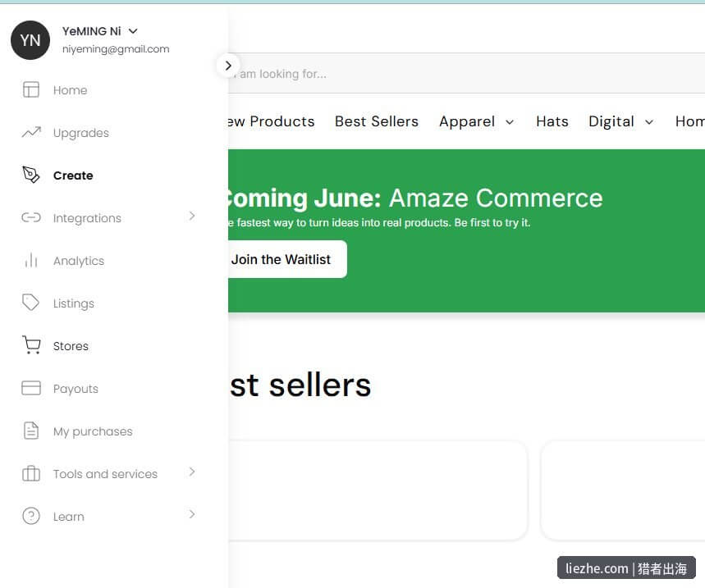The width and height of the screenshot is (705, 588).
Task: Click the Create pen nib icon
Action: (x=31, y=175)
